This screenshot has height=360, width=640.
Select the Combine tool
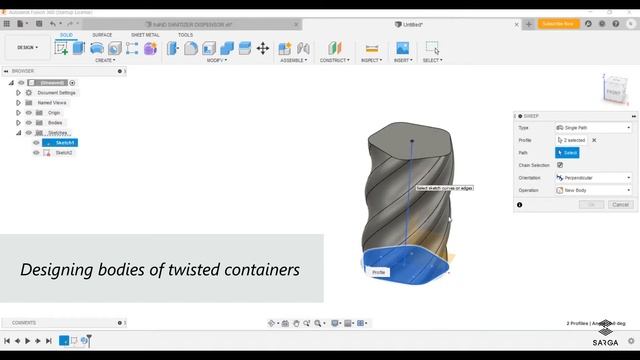pos(227,48)
